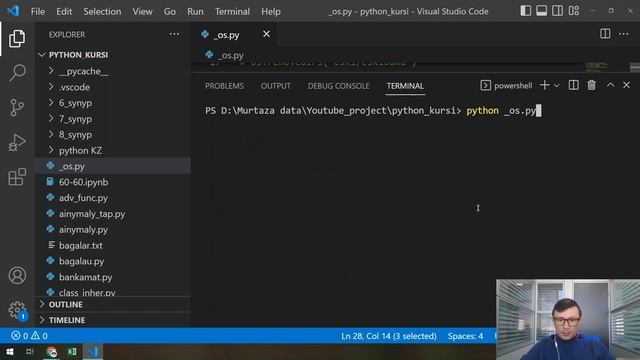Switch to the PROBLEMS tab

pos(224,86)
